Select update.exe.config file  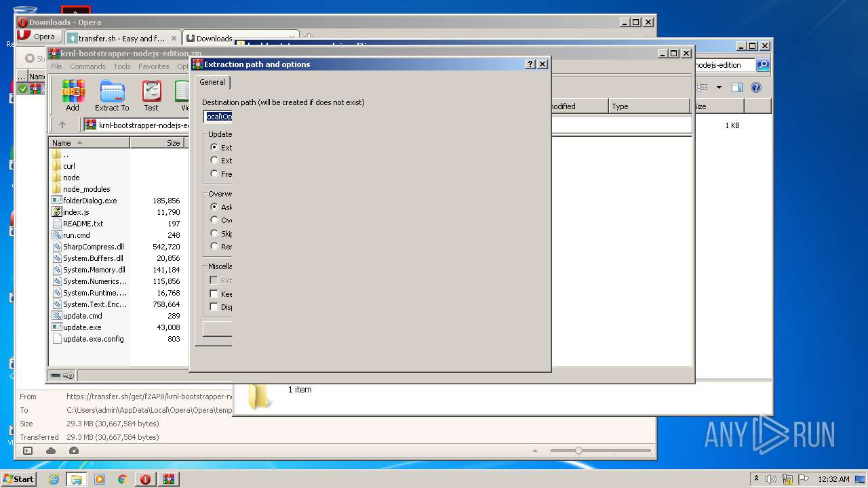coord(93,339)
